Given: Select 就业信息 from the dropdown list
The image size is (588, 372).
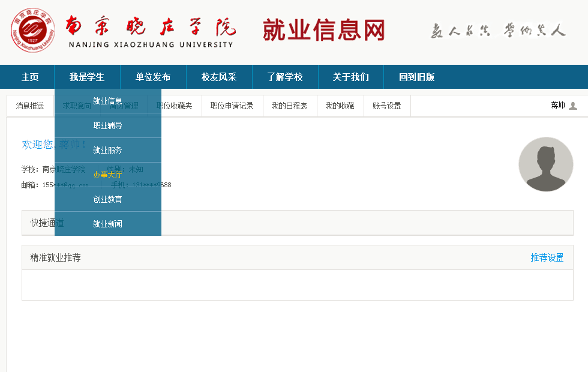Looking at the screenshot, I should pos(108,101).
